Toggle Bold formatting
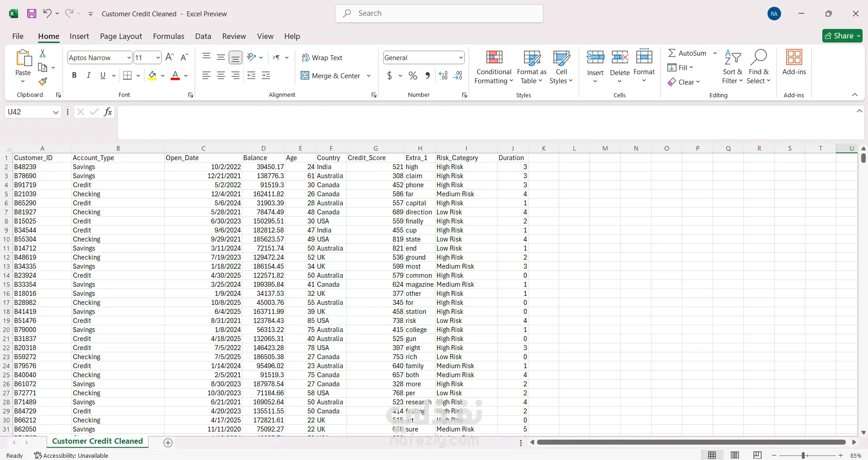The image size is (868, 460). (74, 76)
